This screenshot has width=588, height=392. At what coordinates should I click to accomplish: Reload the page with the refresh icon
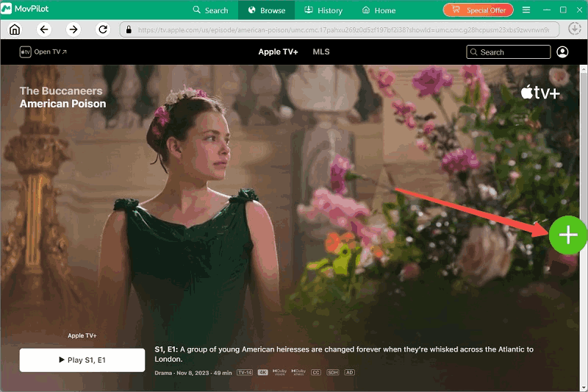pos(103,29)
